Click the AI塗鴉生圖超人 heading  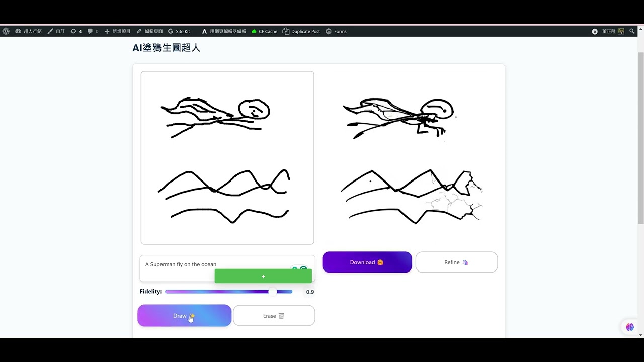167,48
